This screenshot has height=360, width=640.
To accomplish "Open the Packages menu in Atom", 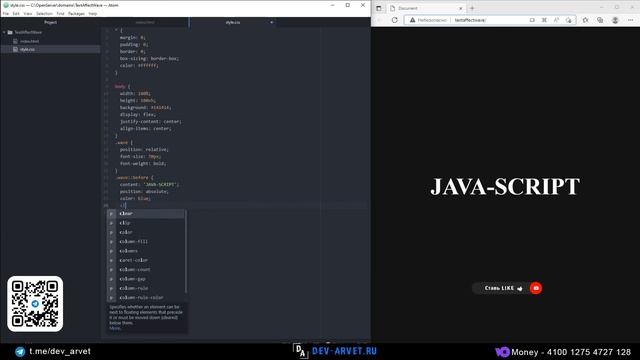I will pyautogui.click(x=76, y=13).
